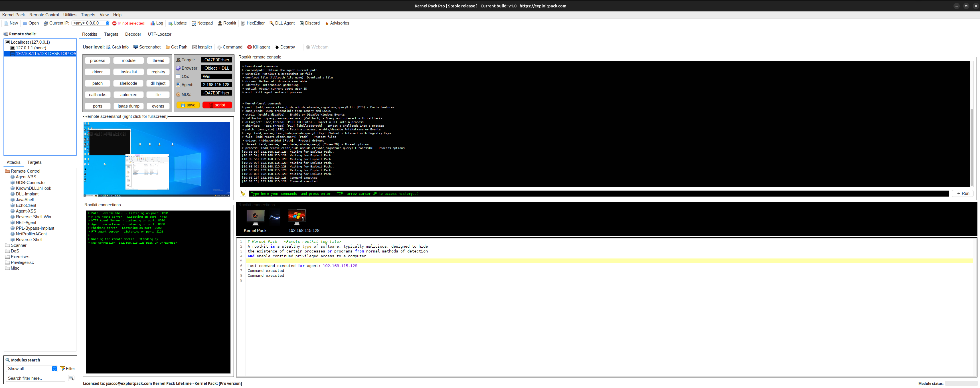Click the command input field

[598, 194]
